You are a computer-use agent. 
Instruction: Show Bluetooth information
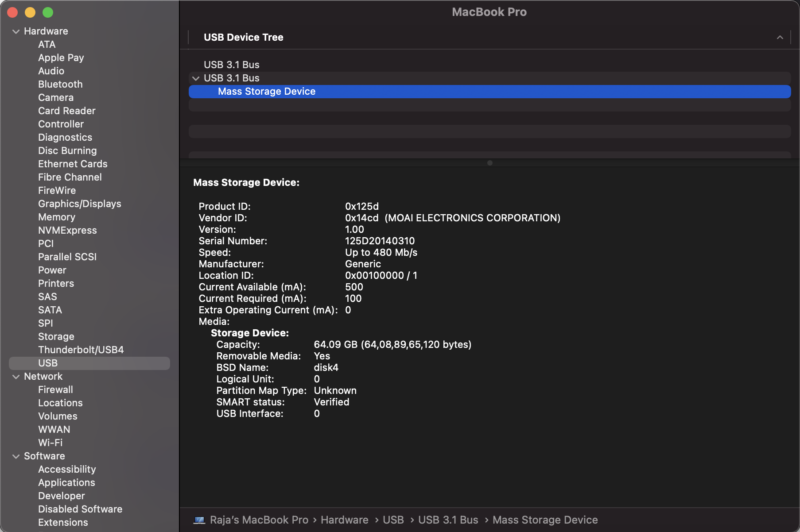pos(60,84)
